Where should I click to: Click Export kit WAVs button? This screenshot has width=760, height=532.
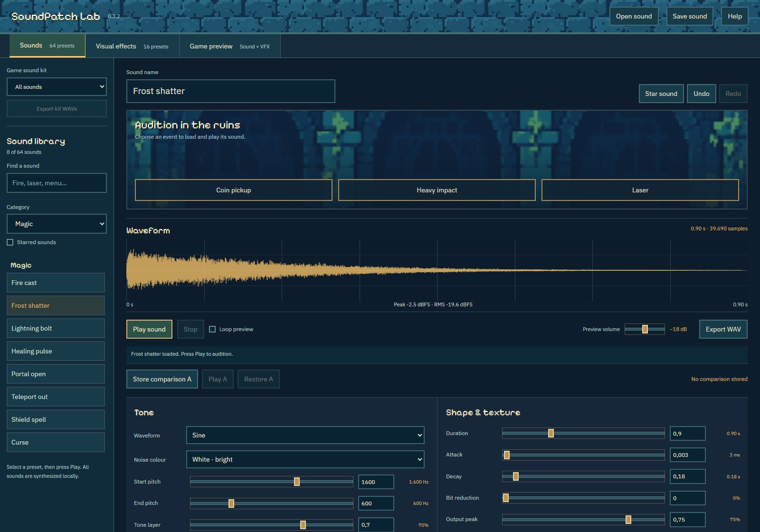click(x=57, y=109)
